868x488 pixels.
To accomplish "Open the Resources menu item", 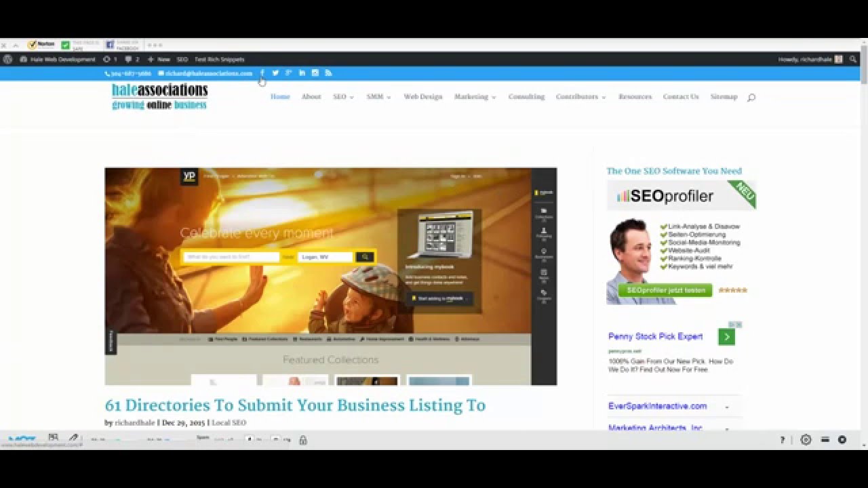I will pyautogui.click(x=635, y=97).
